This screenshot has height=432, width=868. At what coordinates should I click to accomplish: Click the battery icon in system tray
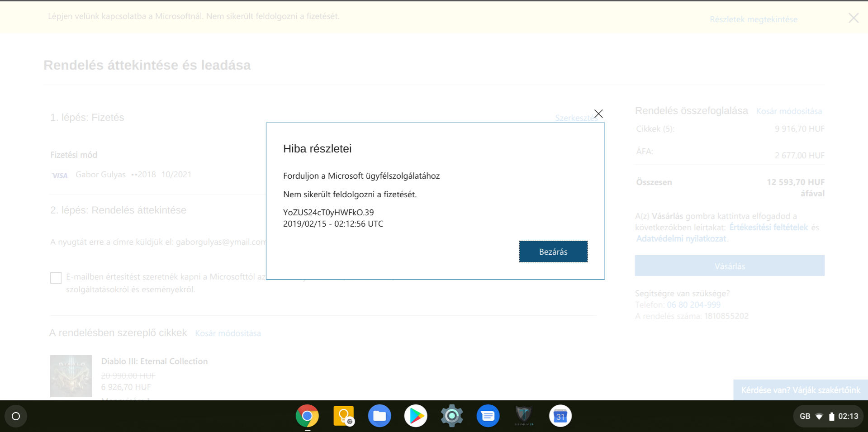click(x=831, y=416)
